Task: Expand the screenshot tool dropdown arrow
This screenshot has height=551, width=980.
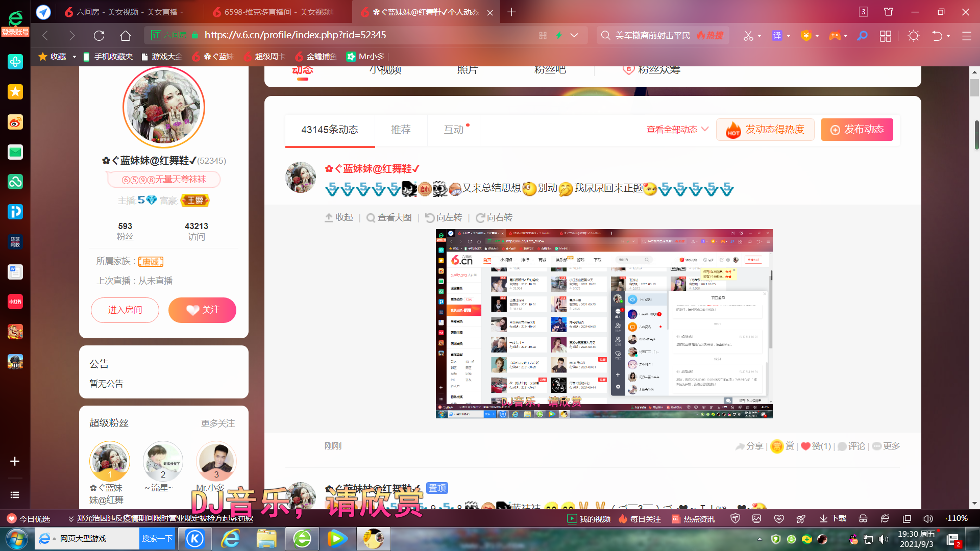Action: (759, 36)
